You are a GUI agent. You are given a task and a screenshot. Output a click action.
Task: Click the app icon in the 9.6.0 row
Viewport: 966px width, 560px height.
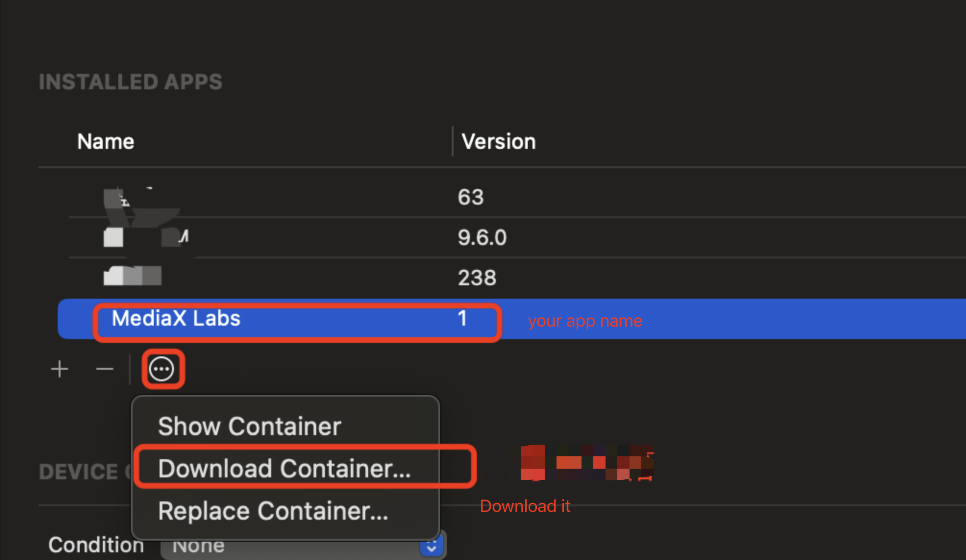pos(114,237)
